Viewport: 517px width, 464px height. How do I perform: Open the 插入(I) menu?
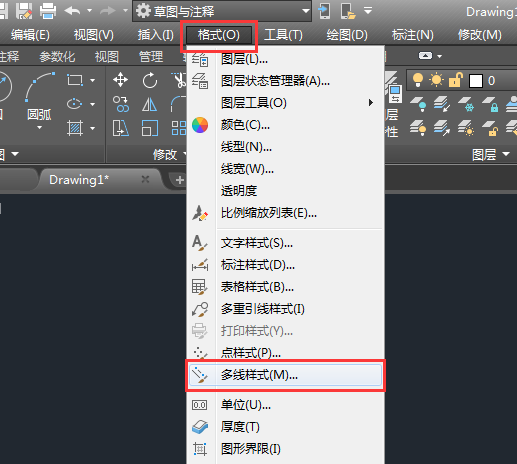pyautogui.click(x=156, y=35)
